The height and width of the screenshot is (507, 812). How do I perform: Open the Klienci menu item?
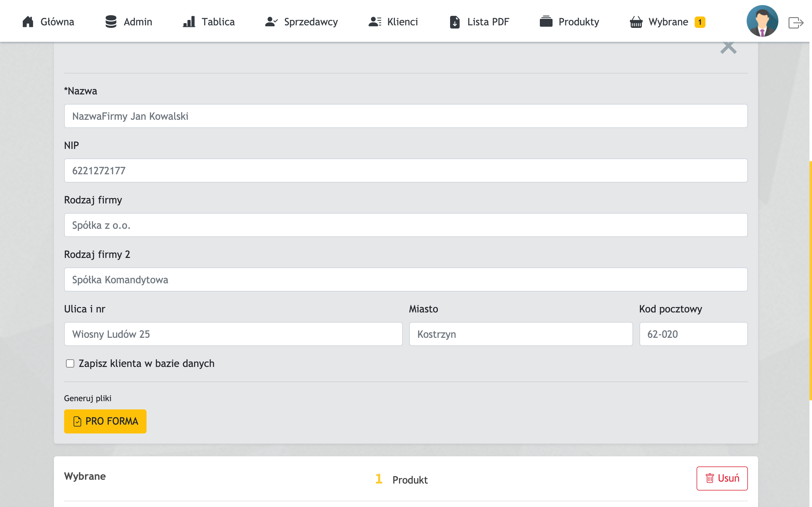402,22
